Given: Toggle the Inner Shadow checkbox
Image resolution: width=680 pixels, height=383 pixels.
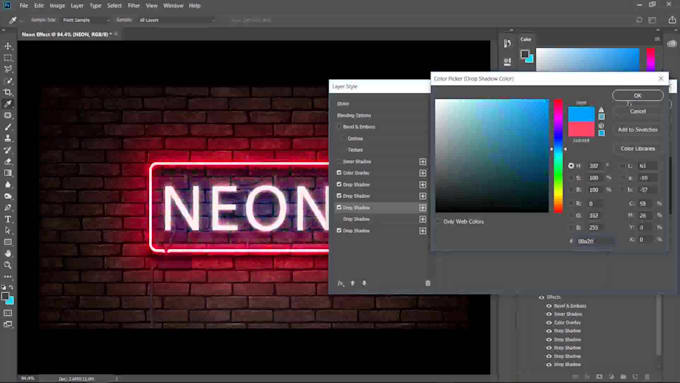Looking at the screenshot, I should tap(339, 161).
